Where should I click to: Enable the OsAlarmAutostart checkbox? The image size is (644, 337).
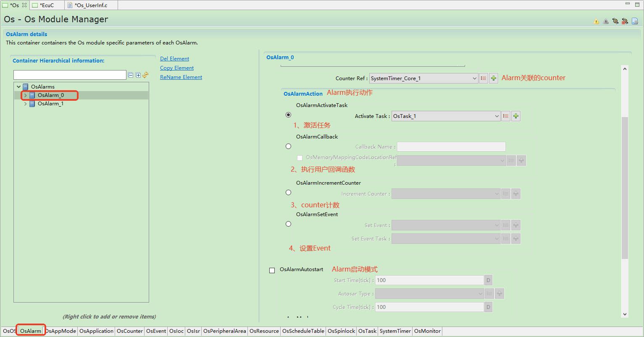tap(272, 270)
